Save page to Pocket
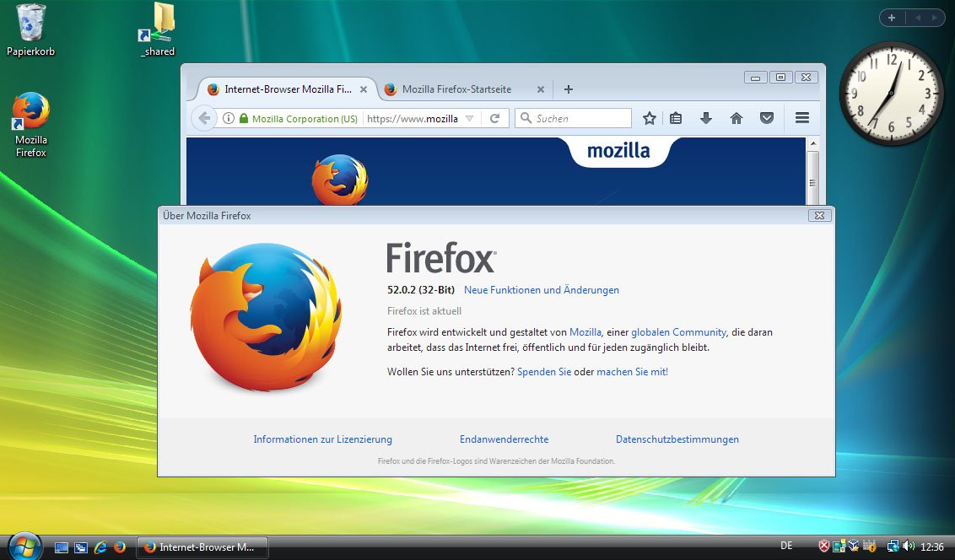This screenshot has width=955, height=560. click(x=767, y=118)
